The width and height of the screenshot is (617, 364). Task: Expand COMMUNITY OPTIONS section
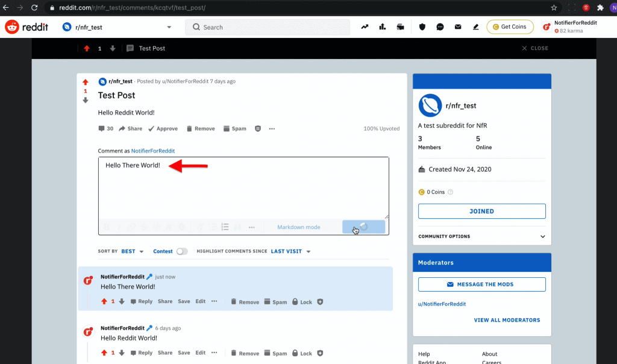tap(481, 236)
